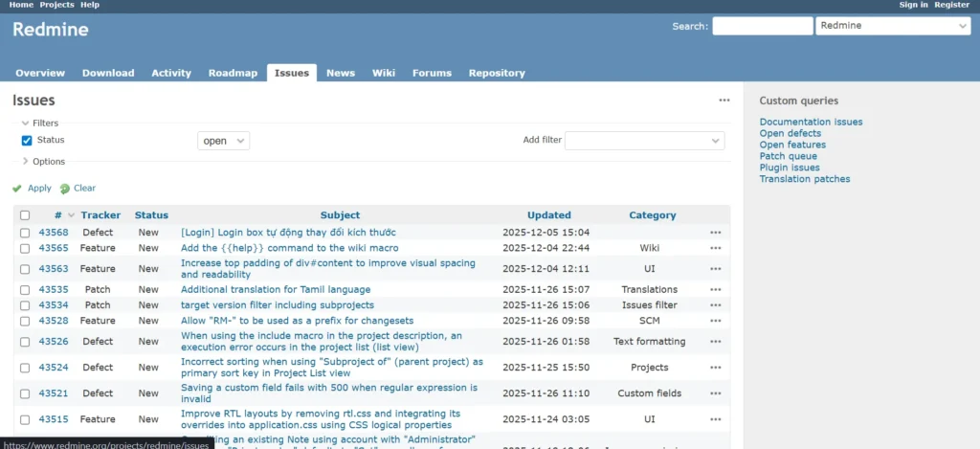Sort issues by Category column header

point(652,215)
